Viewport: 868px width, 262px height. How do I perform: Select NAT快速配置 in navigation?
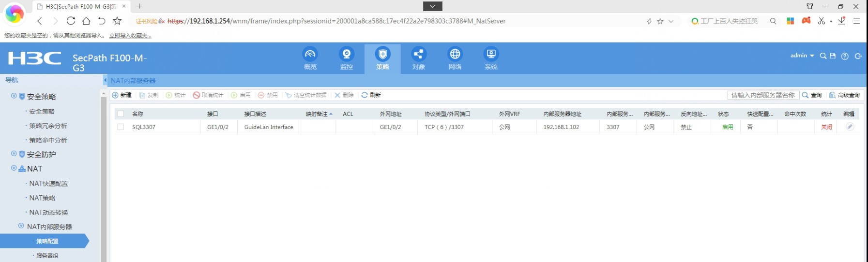48,184
